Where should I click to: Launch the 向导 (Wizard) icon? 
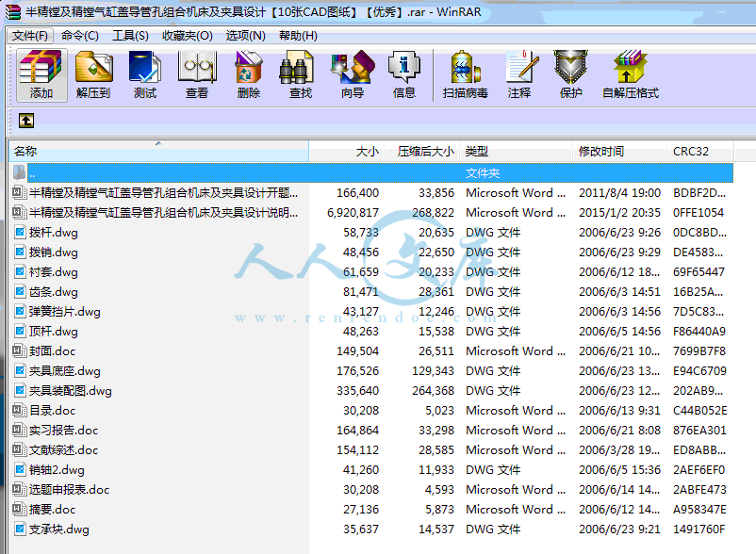pos(353,74)
